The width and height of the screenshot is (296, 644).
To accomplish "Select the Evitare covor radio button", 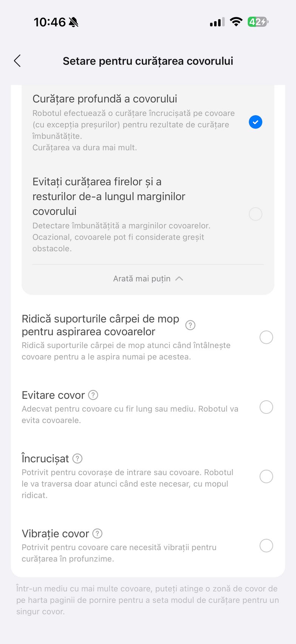I will click(266, 407).
